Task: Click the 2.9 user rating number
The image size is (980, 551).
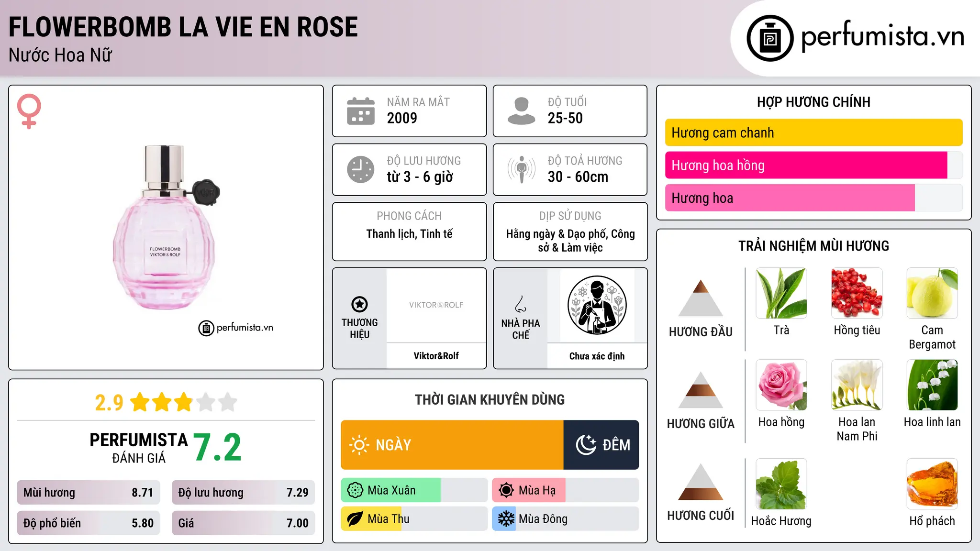Action: 109,403
